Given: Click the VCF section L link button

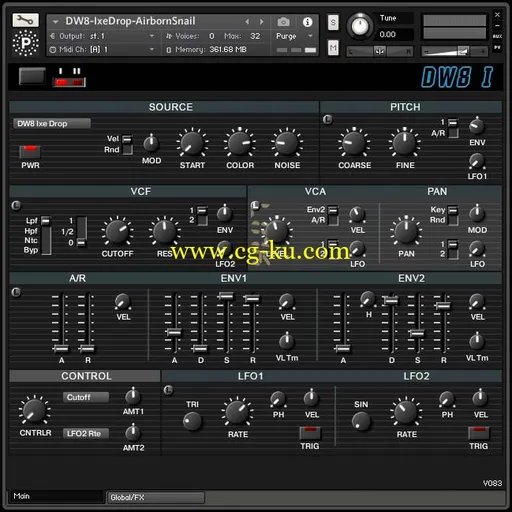Looking at the screenshot, I should point(16,205).
